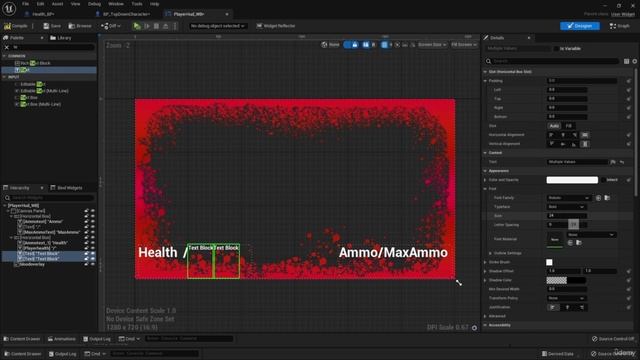Set slot Size to Auto
Screen dimensions: 640x360
(554, 126)
